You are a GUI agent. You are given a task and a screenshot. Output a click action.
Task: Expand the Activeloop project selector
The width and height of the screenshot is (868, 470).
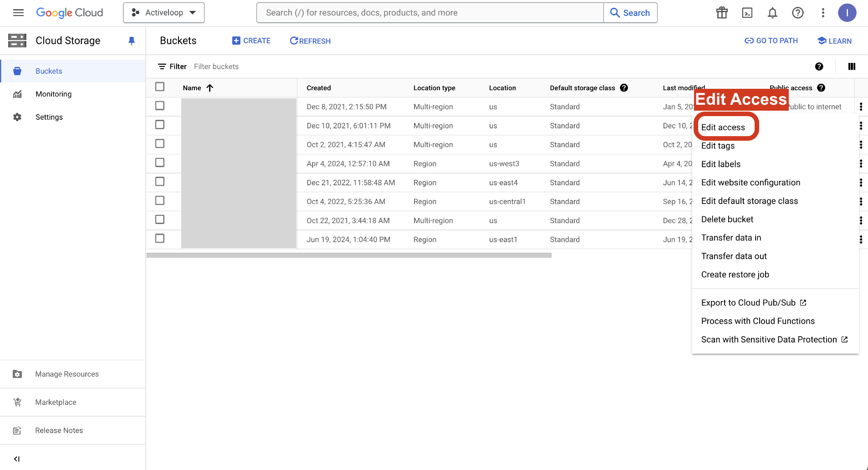point(163,13)
